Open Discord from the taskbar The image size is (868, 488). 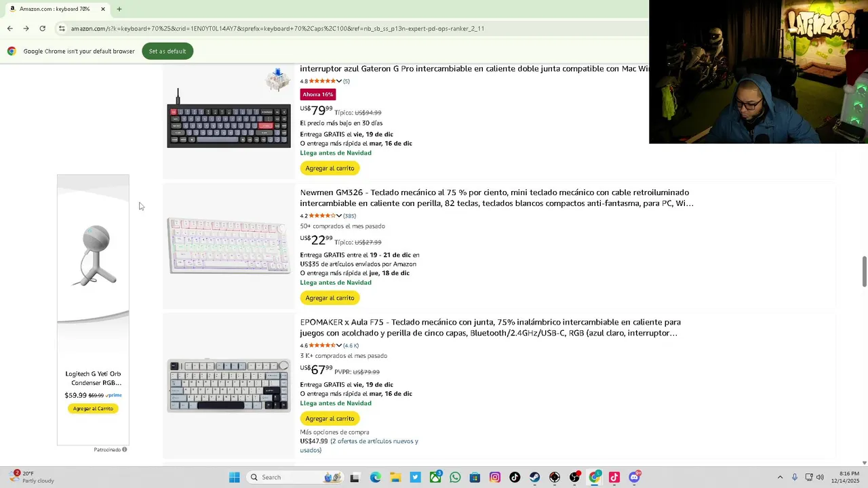635,477
